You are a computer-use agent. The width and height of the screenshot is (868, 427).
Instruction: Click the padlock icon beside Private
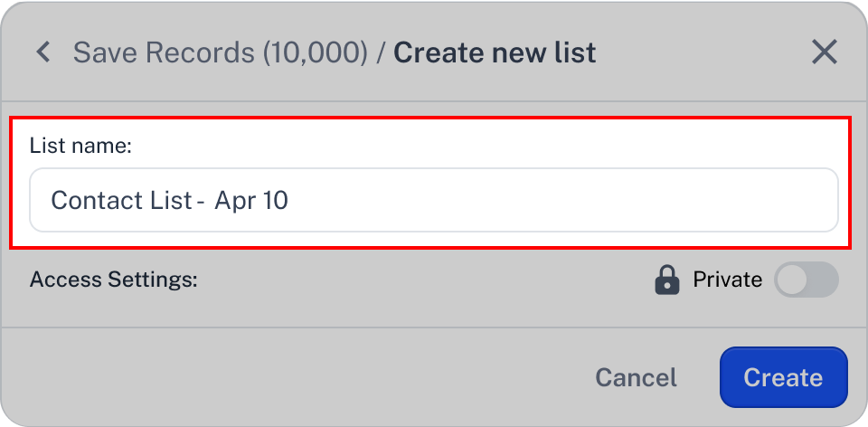[x=667, y=280]
